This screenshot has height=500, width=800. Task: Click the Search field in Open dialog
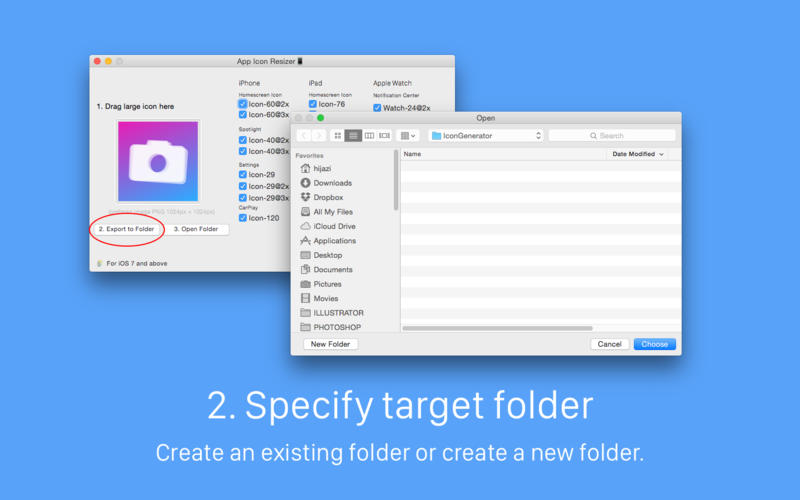pos(612,135)
